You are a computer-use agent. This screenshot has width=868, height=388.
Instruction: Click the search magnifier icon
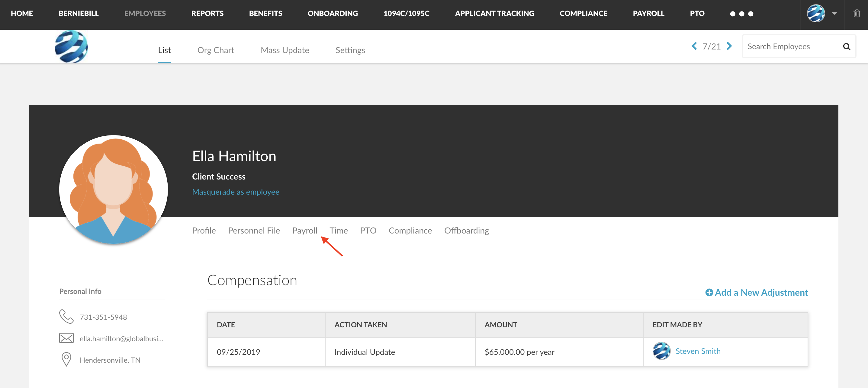tap(847, 46)
